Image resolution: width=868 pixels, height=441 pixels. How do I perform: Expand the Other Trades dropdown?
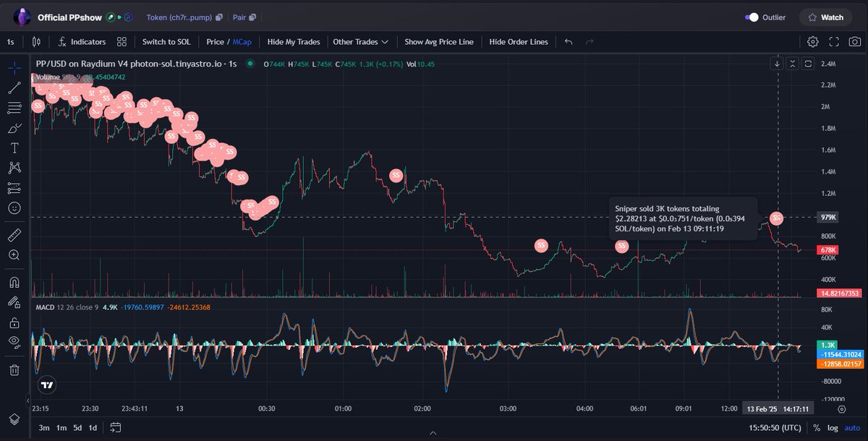click(360, 42)
